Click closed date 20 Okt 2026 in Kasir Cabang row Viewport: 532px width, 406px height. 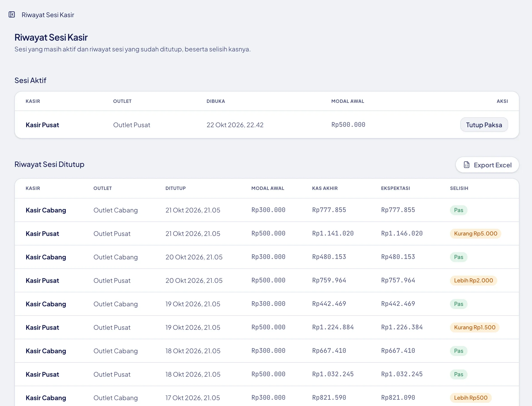coord(194,257)
